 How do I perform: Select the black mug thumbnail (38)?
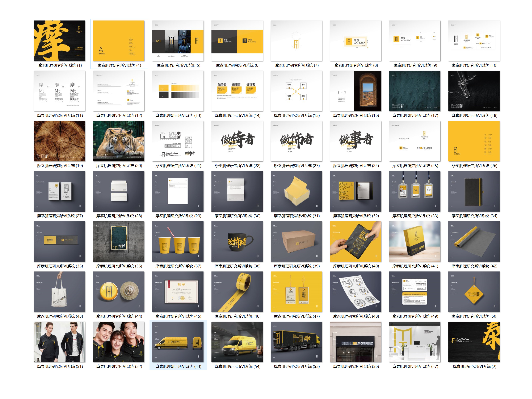pos(237,241)
